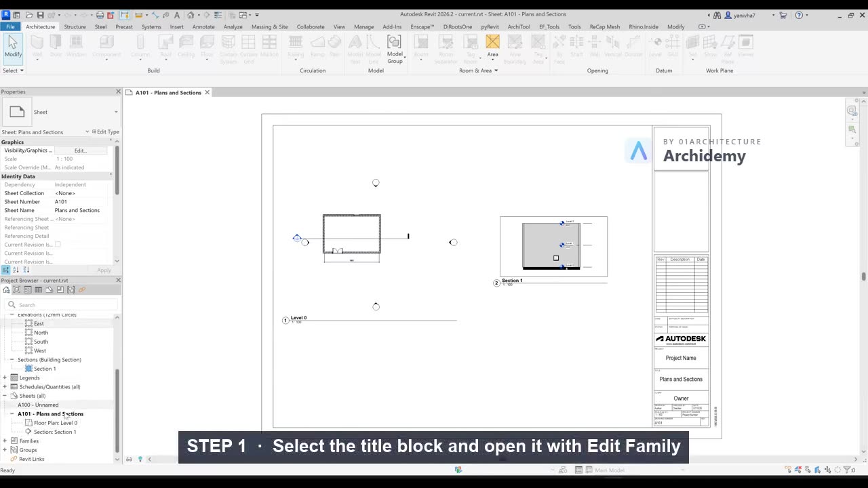Select Floor Plan: Level 0 under A101
Viewport: 868px width, 488px height.
[x=56, y=423]
